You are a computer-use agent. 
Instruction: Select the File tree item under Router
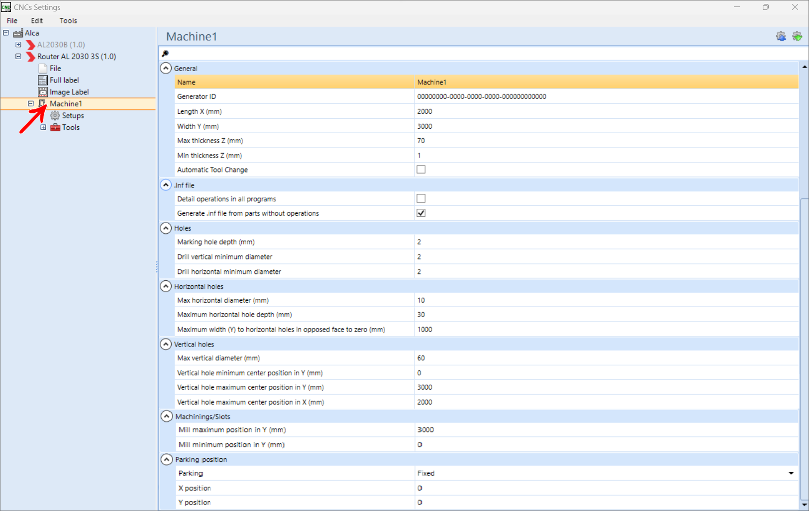[56, 69]
